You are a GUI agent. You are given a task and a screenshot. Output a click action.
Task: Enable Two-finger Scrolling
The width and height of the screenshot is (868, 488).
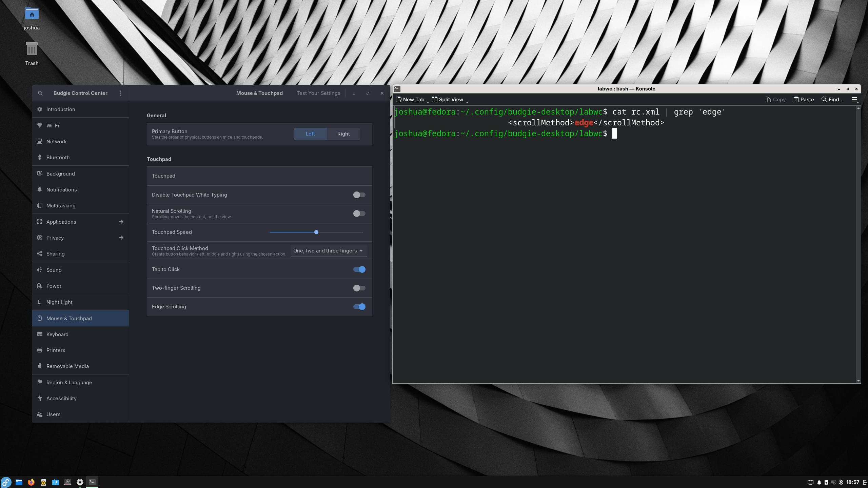[359, 288]
